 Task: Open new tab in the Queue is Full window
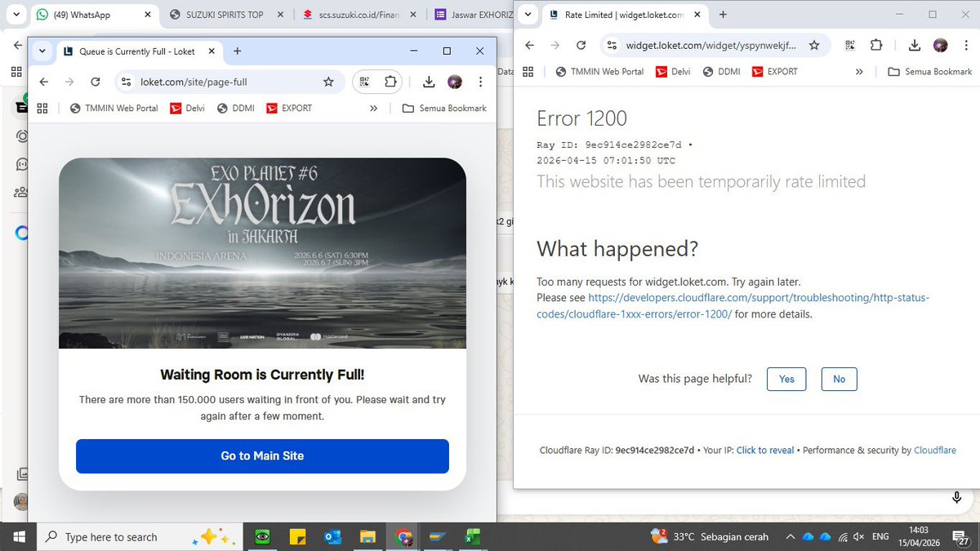click(x=237, y=51)
